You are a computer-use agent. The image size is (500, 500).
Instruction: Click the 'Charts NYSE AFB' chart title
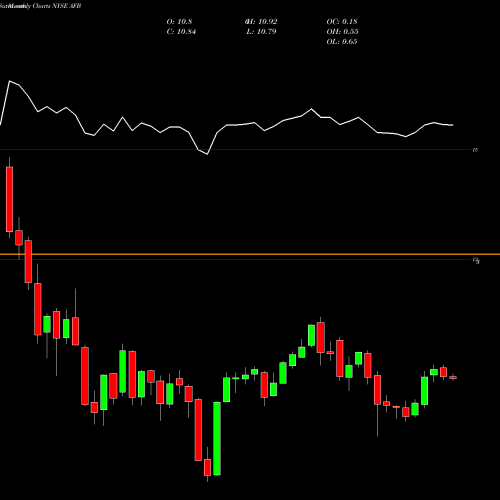click(x=57, y=6)
